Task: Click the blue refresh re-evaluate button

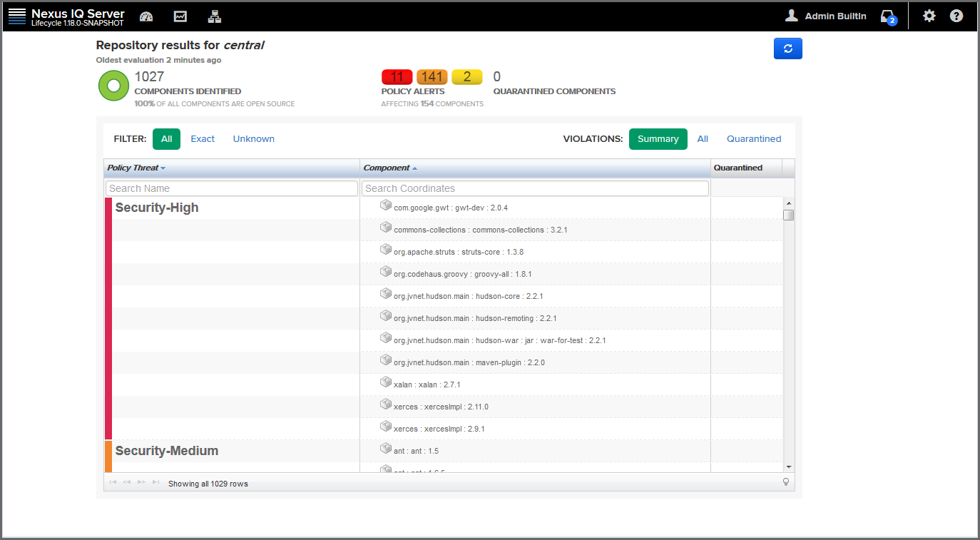Action: point(788,49)
